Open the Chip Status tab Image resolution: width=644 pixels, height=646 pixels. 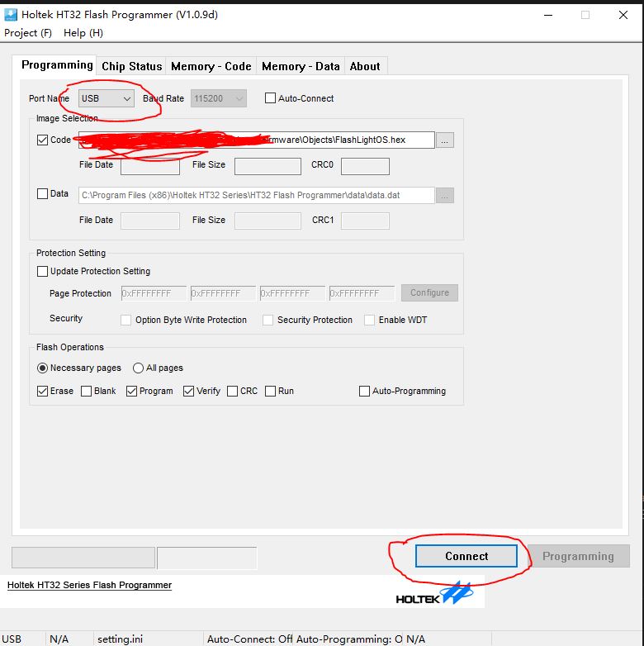pos(132,66)
